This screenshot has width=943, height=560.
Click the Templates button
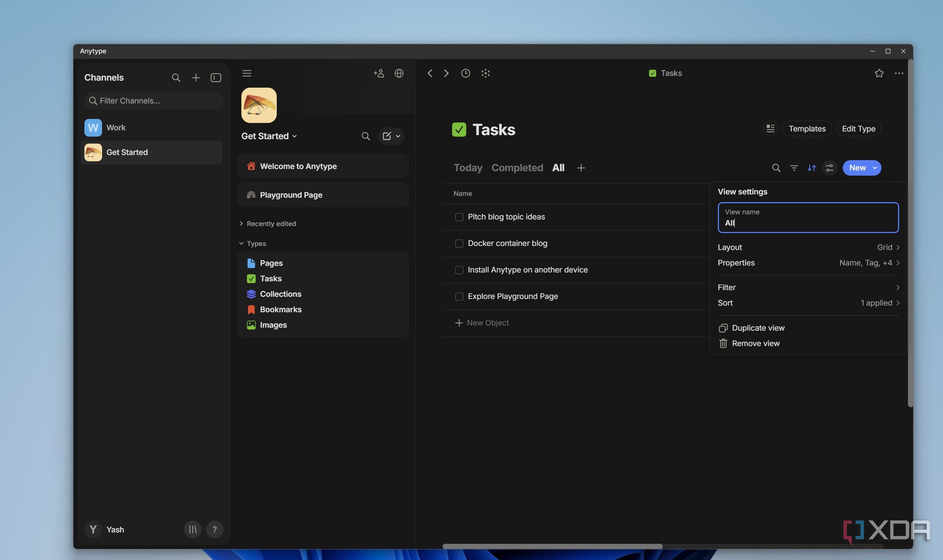(807, 129)
